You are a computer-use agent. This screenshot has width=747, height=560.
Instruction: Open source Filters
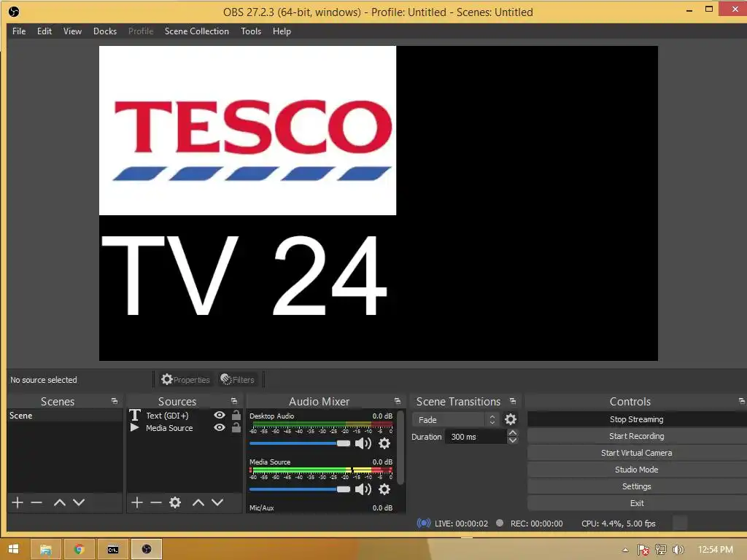237,379
